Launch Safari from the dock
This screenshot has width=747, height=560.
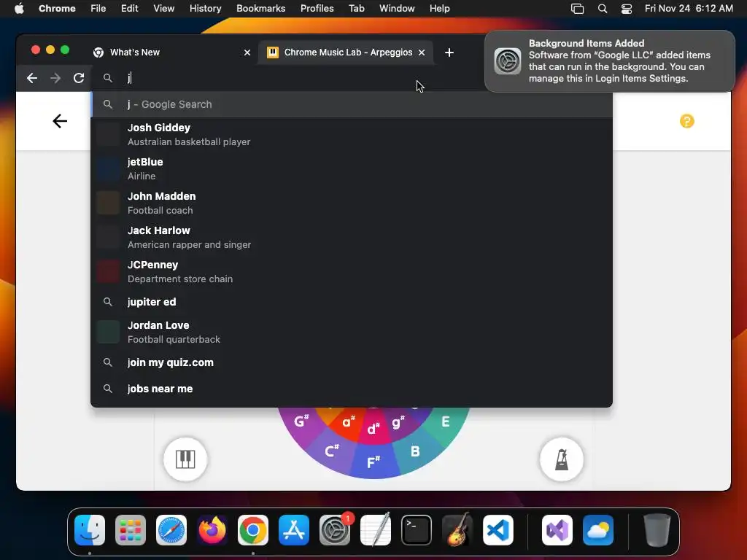171,530
